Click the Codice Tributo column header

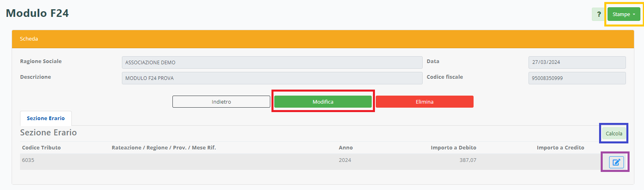[41, 147]
